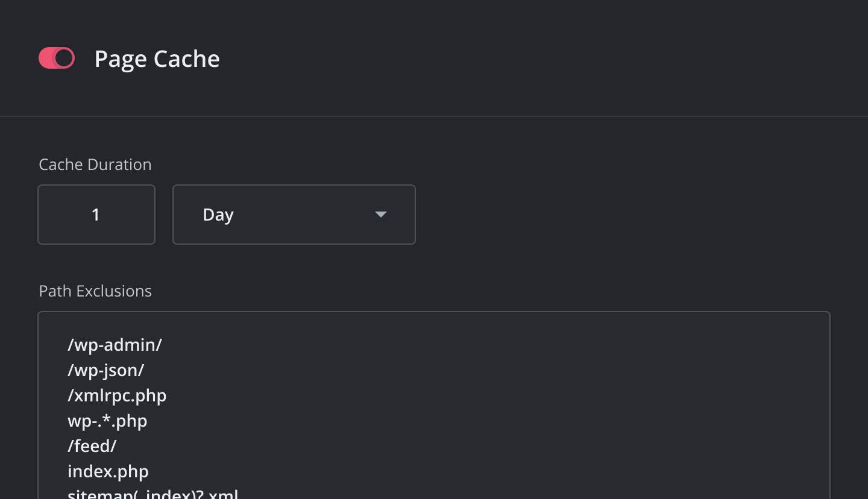The height and width of the screenshot is (499, 868).
Task: Click the index.php line in the exclusions box
Action: (x=108, y=471)
